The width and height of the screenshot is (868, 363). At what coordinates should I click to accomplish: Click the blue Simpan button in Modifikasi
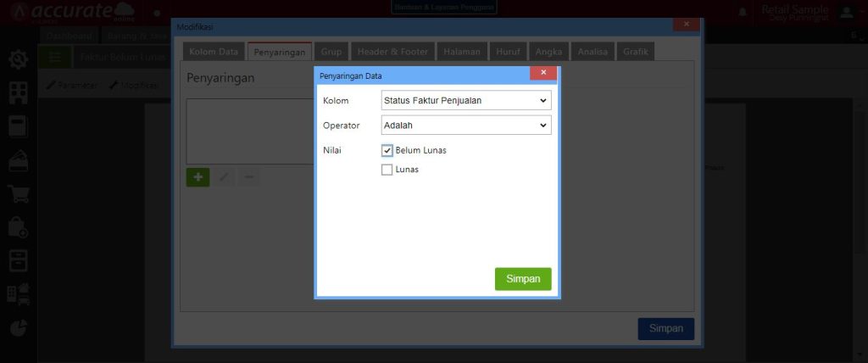coord(665,329)
